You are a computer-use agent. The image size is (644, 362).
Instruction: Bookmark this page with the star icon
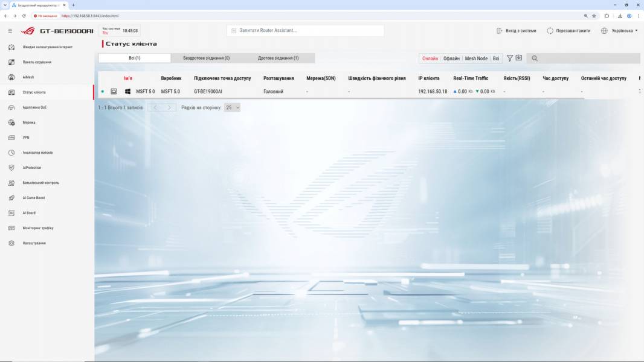click(x=594, y=16)
